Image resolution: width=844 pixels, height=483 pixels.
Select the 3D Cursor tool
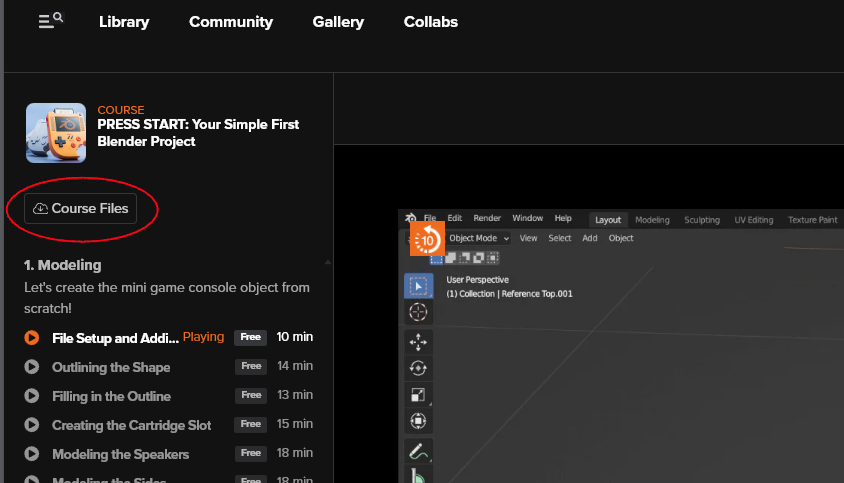(x=418, y=312)
